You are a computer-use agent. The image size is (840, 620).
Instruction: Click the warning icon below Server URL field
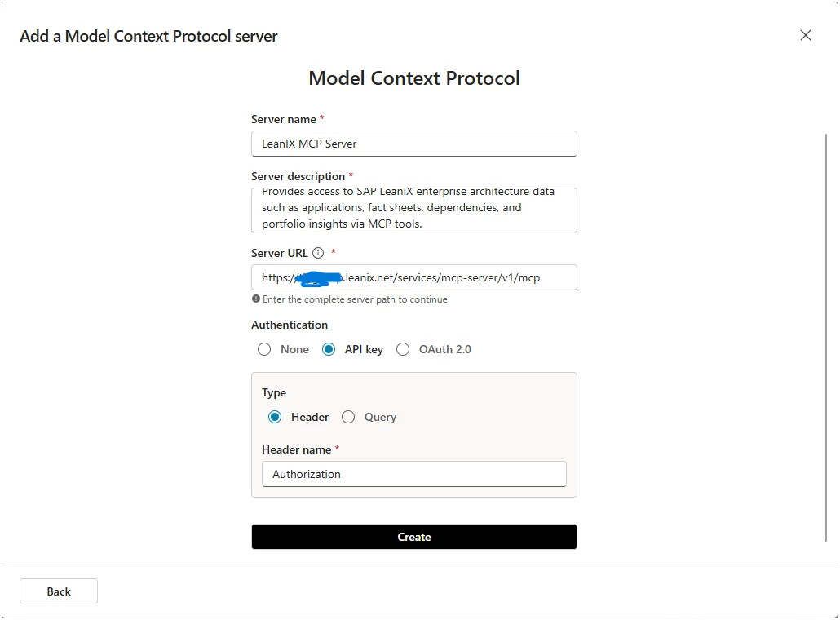coord(256,299)
